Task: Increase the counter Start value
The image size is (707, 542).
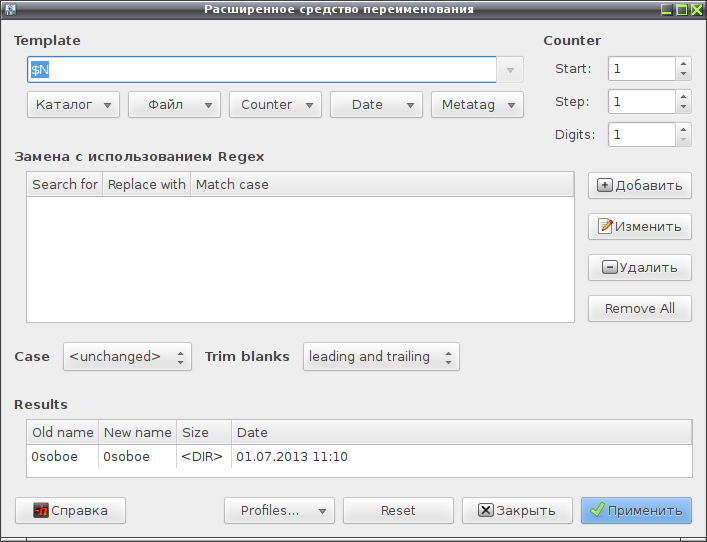Action: click(x=684, y=64)
